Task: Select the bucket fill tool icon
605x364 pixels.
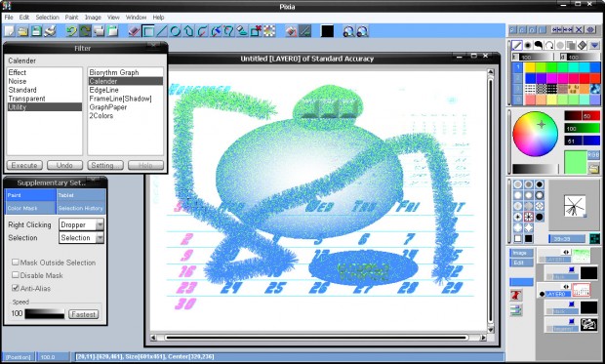Action: click(291, 31)
